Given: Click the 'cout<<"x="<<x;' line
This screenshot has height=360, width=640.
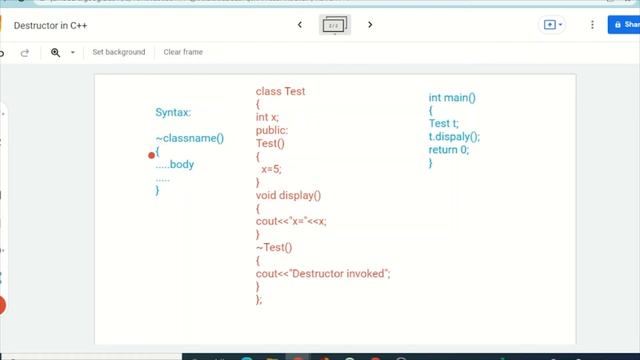Looking at the screenshot, I should [291, 221].
